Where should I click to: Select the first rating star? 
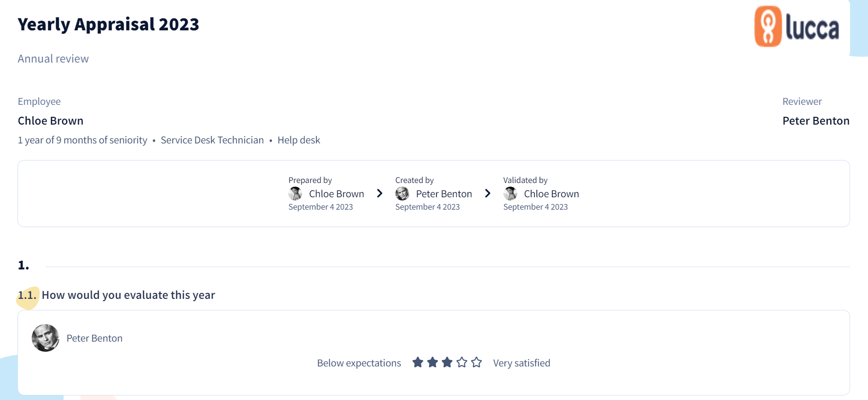pos(418,362)
